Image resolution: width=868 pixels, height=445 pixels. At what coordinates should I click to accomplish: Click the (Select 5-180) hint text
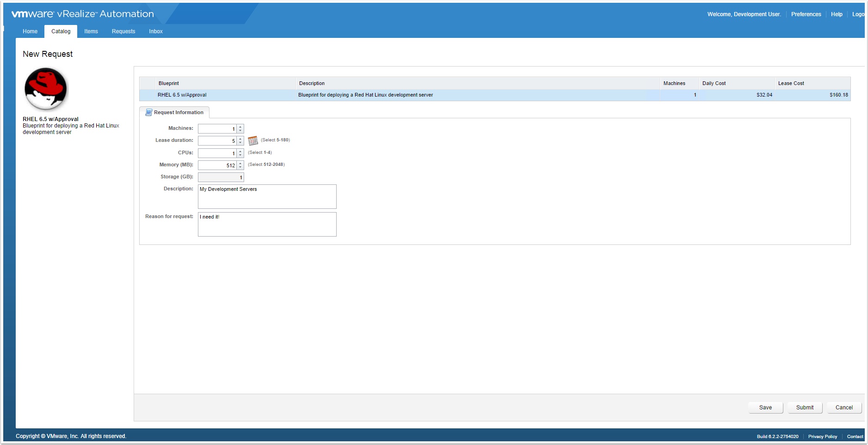[276, 140]
